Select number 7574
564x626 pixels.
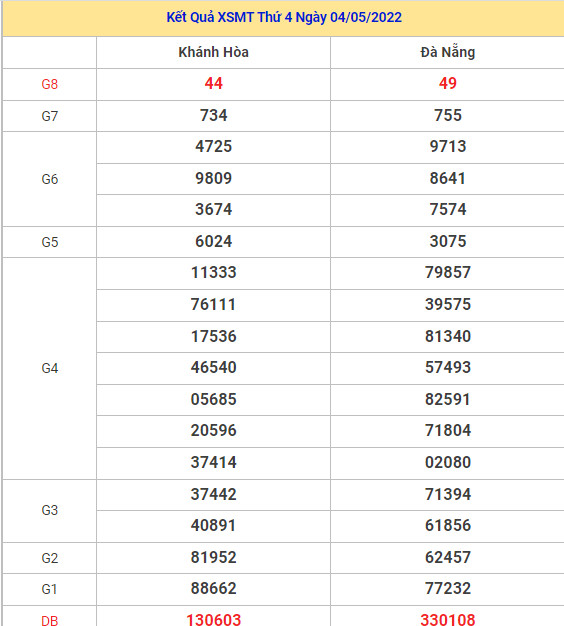point(448,210)
